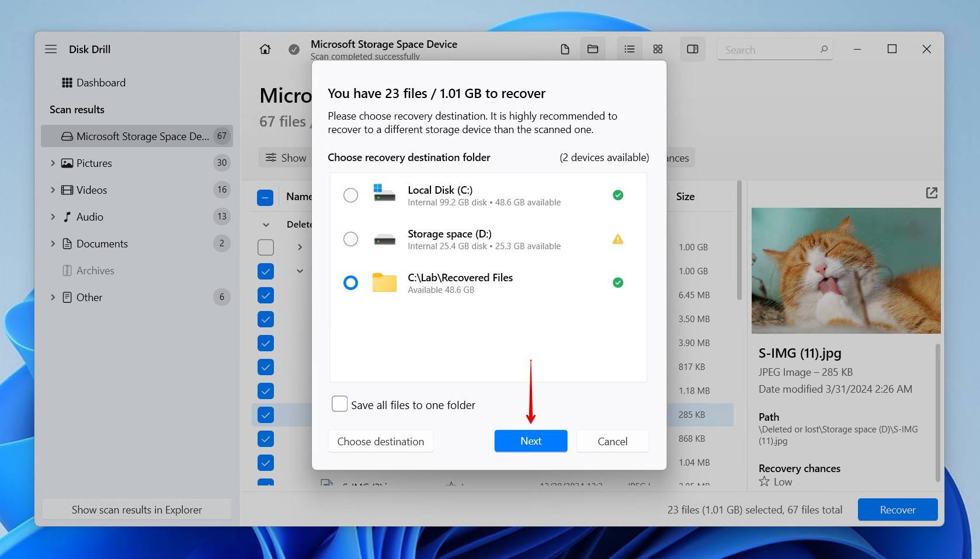Open the file preview in external window
The height and width of the screenshot is (559, 980).
(x=931, y=193)
